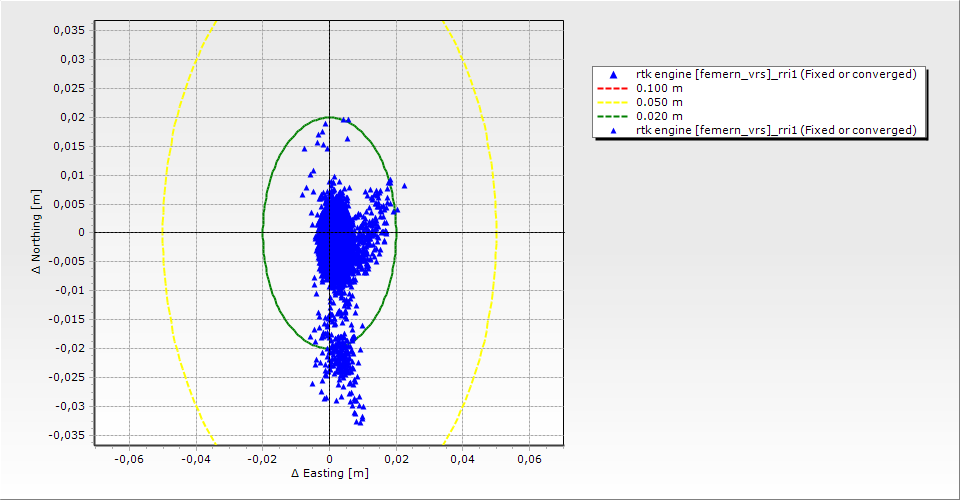Click the green dashed line legend symbol

click(613, 117)
